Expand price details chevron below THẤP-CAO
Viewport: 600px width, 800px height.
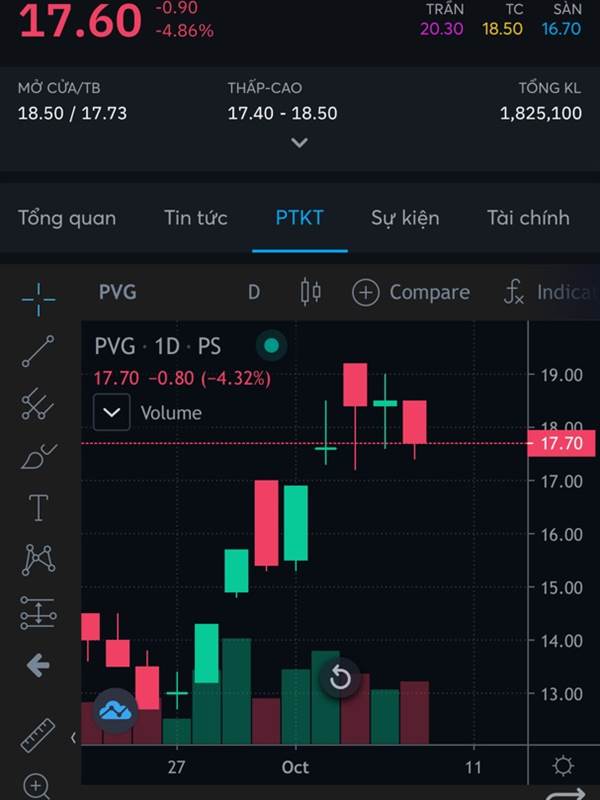click(299, 143)
